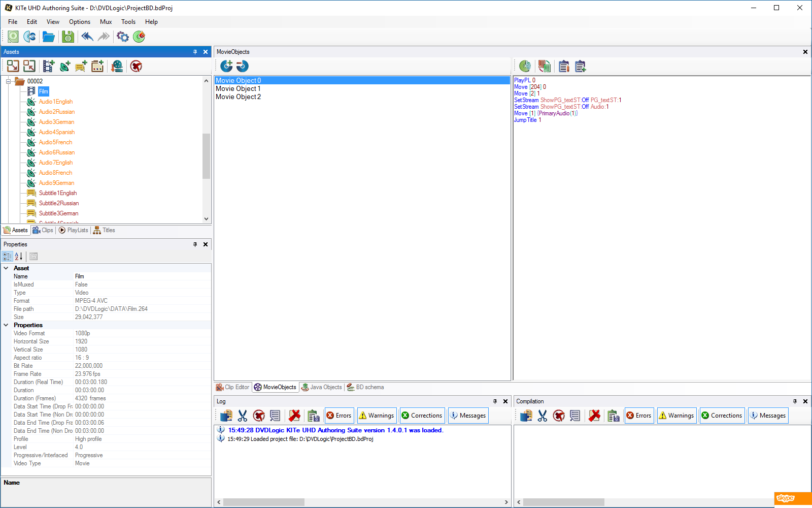Open project settings gear icon

[x=123, y=37]
